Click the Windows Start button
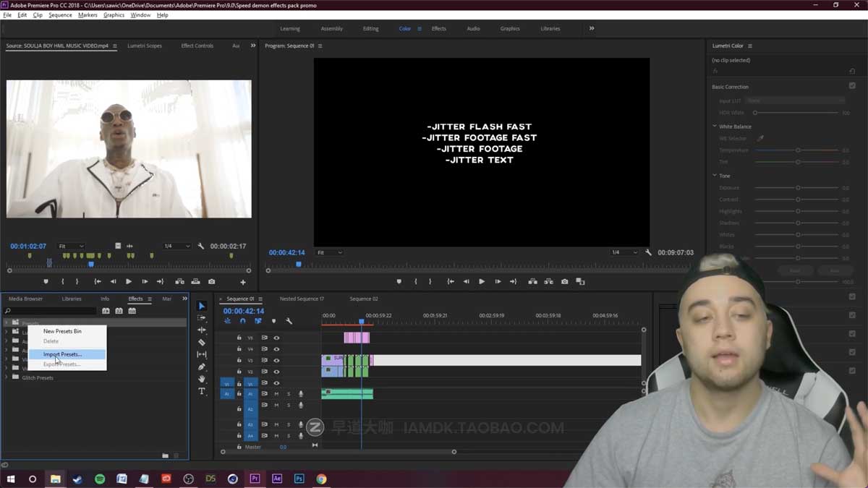868x488 pixels. 11,479
